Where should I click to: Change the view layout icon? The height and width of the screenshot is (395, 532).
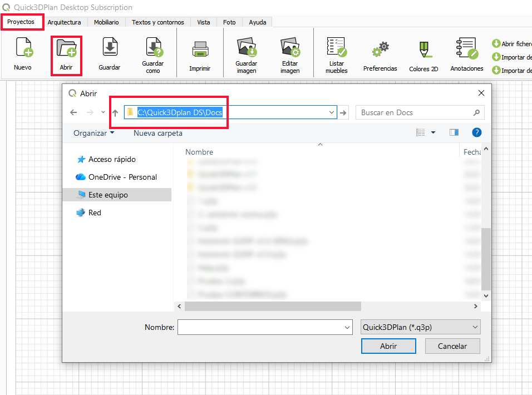421,132
